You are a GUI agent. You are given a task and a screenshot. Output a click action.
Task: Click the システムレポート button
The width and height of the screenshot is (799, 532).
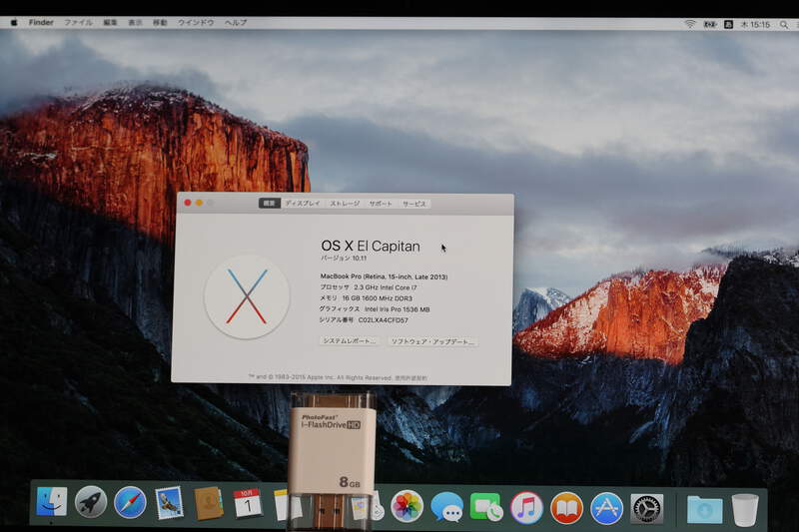point(350,341)
